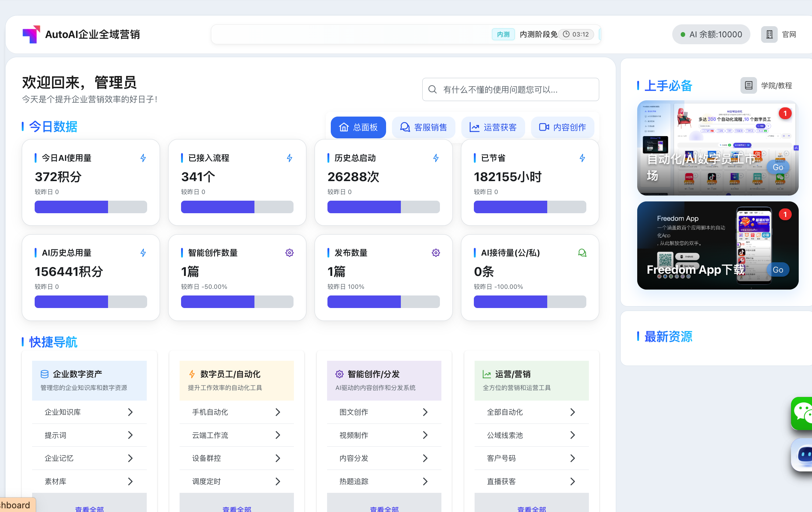Click the 学院/教程 document icon
This screenshot has width=812, height=512.
(749, 86)
